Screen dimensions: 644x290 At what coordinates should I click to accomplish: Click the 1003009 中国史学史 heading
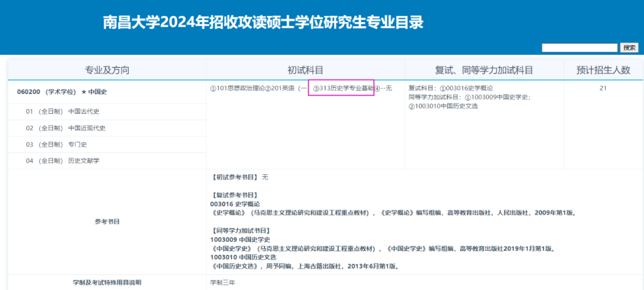click(x=240, y=239)
